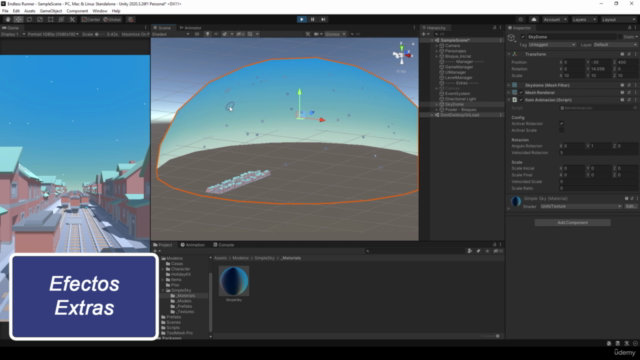Toggle scene lighting bulb icon
640x360 pixels.
pos(207,34)
